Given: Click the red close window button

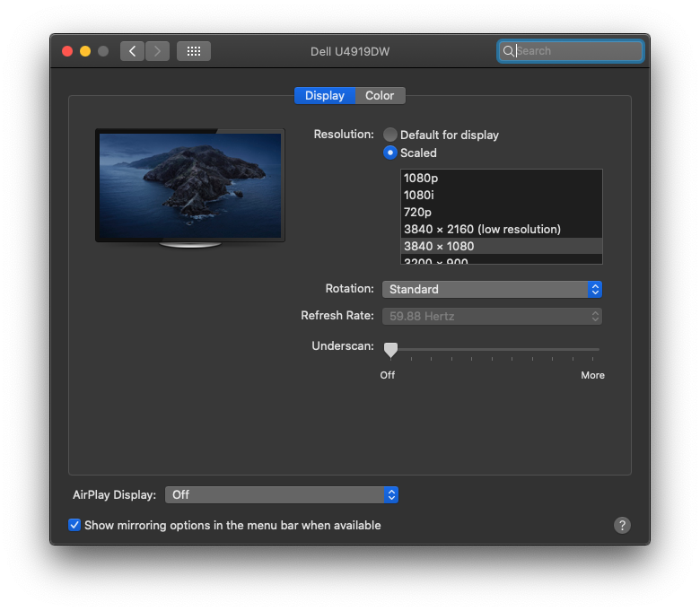Looking at the screenshot, I should [67, 51].
